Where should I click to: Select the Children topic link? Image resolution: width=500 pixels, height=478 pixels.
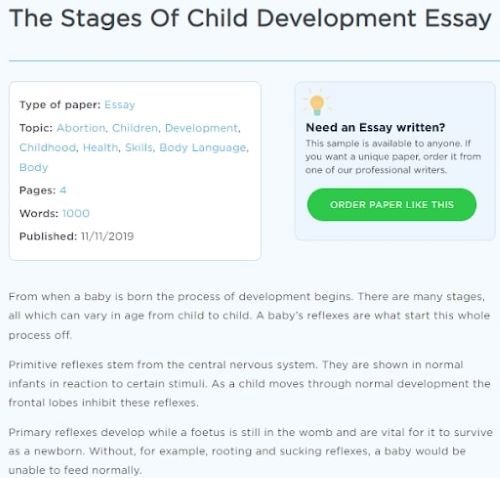click(135, 128)
